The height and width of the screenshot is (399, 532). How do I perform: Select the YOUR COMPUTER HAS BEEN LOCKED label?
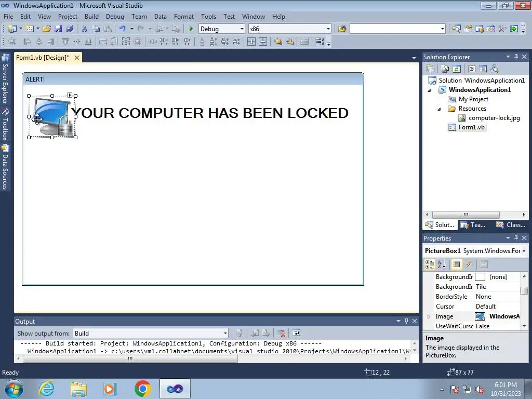pyautogui.click(x=210, y=113)
